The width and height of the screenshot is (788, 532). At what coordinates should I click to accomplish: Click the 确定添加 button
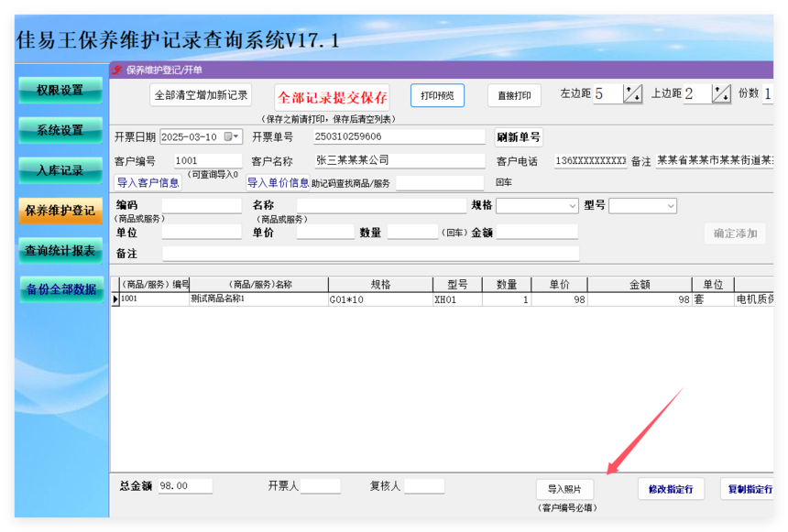(x=735, y=233)
